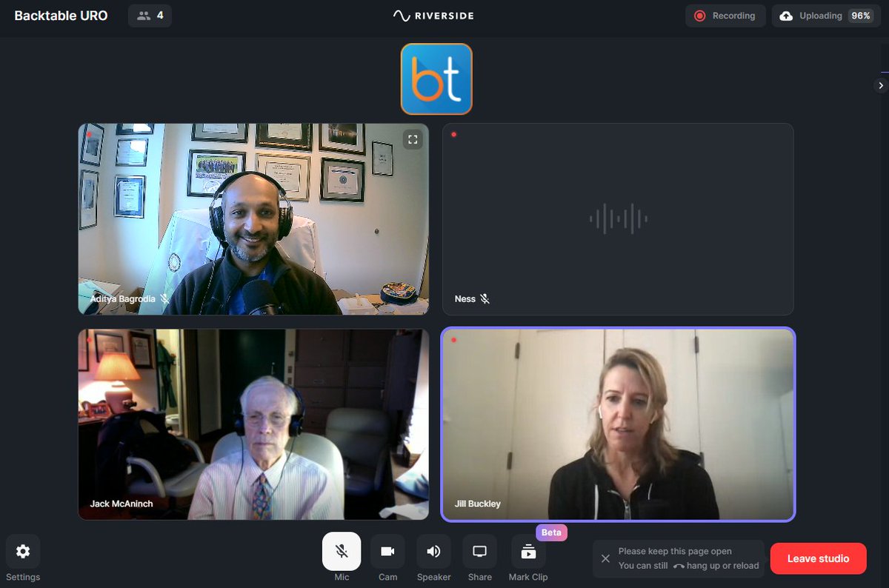Expand Aditya Bagrodia's video to fullscreen
Screen dimensions: 889x588
tap(413, 138)
